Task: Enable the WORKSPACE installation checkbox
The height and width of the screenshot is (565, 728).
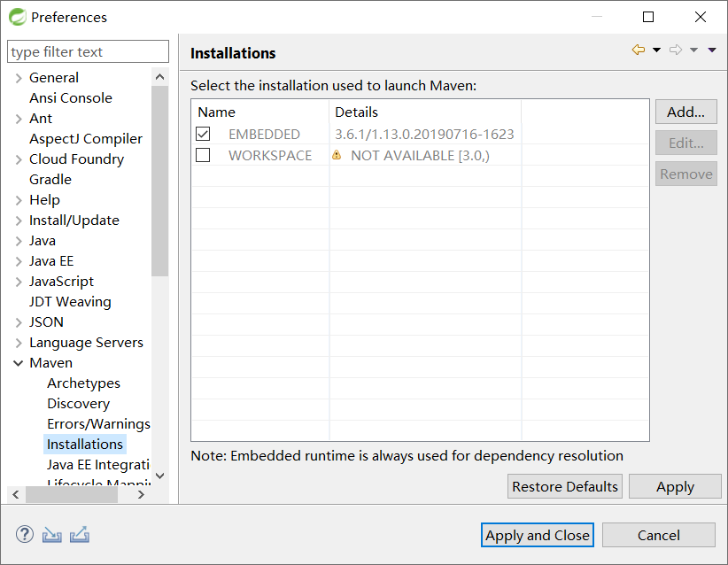Action: pos(203,155)
